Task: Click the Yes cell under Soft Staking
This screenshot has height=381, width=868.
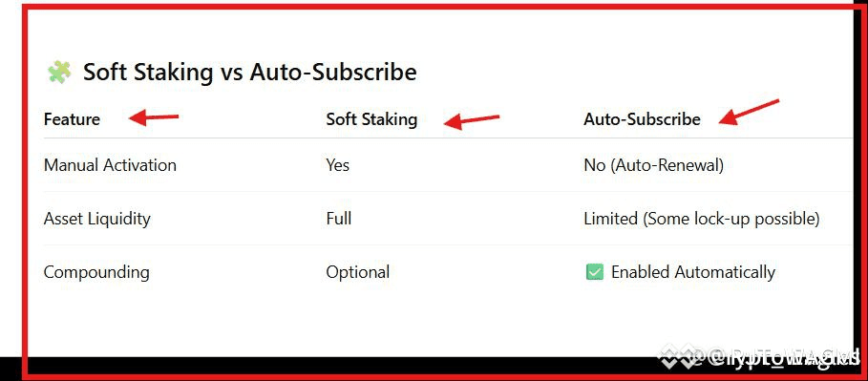Action: 338,165
